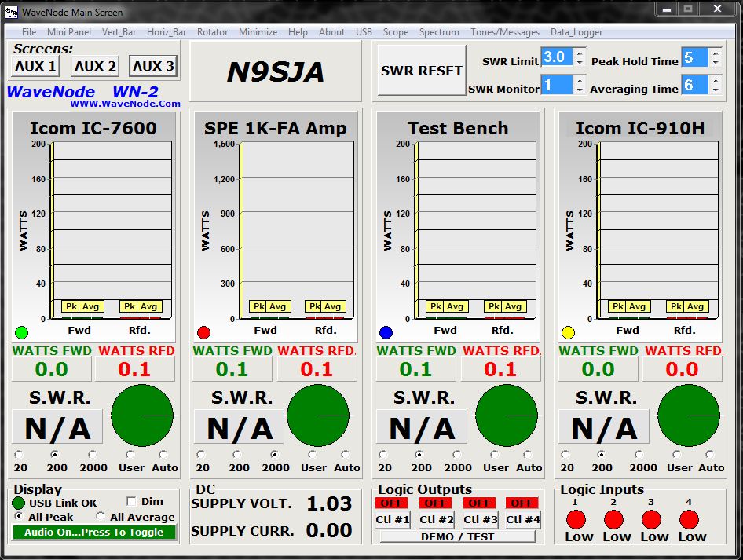The width and height of the screenshot is (743, 560).
Task: Click the Icom IC-7600 SWR round gauge
Action: [142, 415]
